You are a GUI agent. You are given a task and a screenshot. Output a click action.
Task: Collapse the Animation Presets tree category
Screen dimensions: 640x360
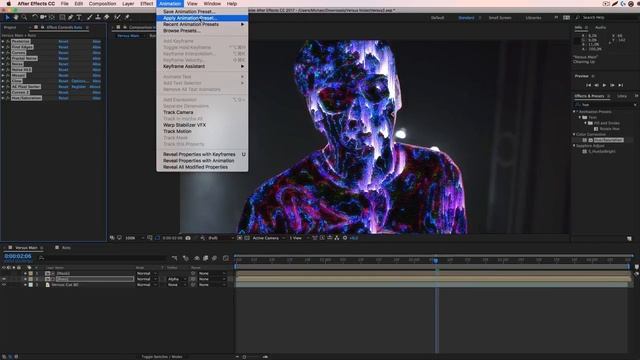click(574, 111)
